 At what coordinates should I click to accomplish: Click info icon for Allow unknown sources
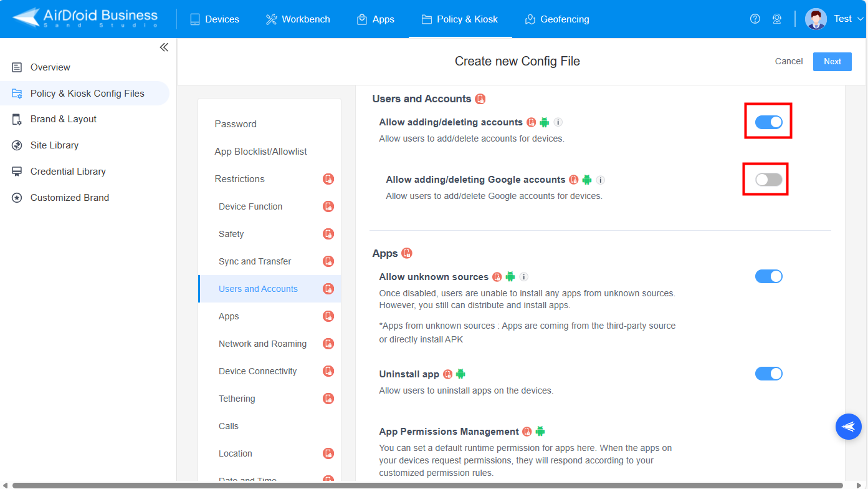pos(524,276)
